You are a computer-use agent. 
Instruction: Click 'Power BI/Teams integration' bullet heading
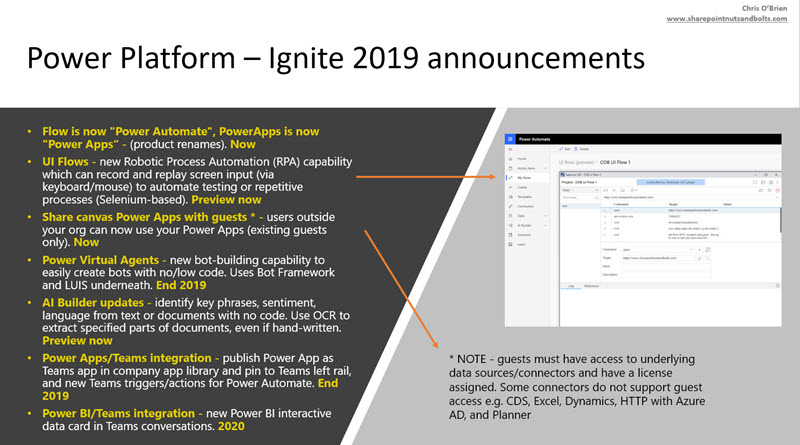(118, 413)
